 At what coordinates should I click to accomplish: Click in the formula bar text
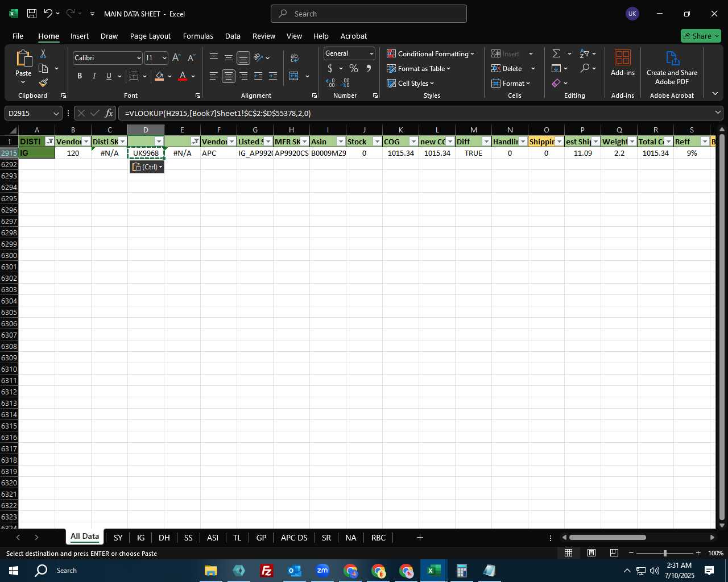(x=218, y=114)
